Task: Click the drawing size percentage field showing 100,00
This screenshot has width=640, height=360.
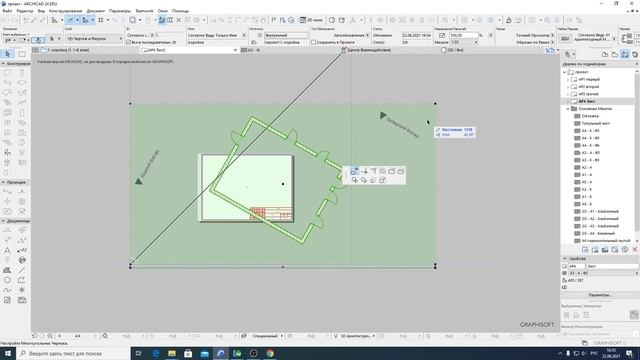Action: coord(463,36)
